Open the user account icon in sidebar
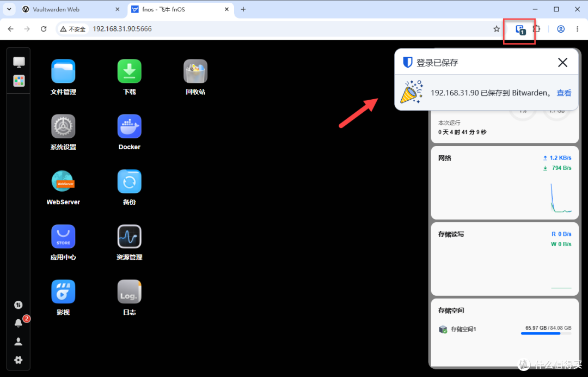Image resolution: width=588 pixels, height=377 pixels. click(x=19, y=342)
